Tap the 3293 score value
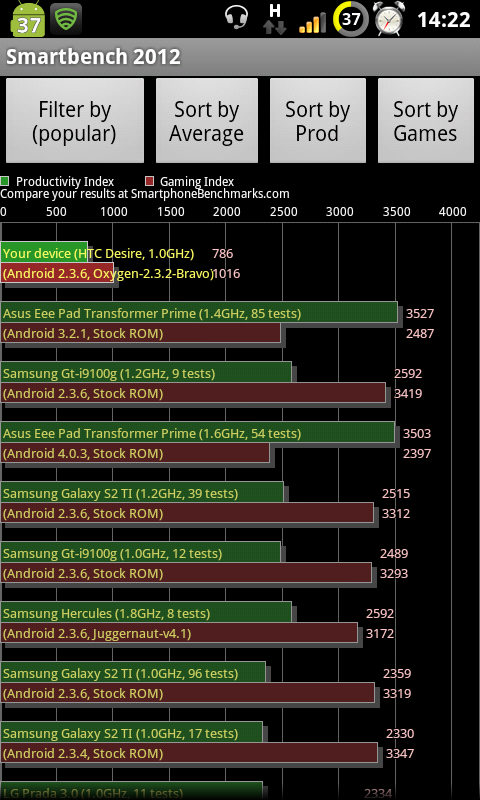The height and width of the screenshot is (800, 480). [394, 573]
